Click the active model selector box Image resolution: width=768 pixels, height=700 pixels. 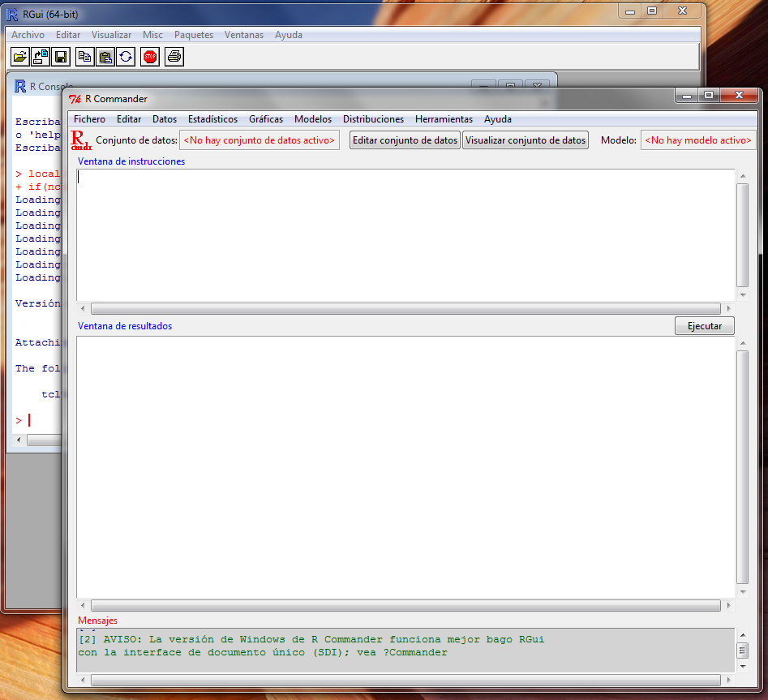click(x=697, y=140)
